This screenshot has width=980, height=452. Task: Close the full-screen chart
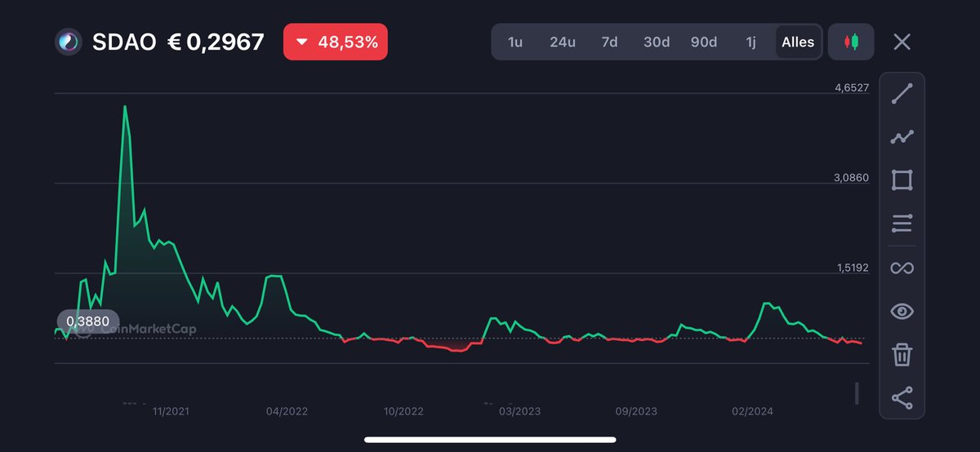pyautogui.click(x=902, y=42)
